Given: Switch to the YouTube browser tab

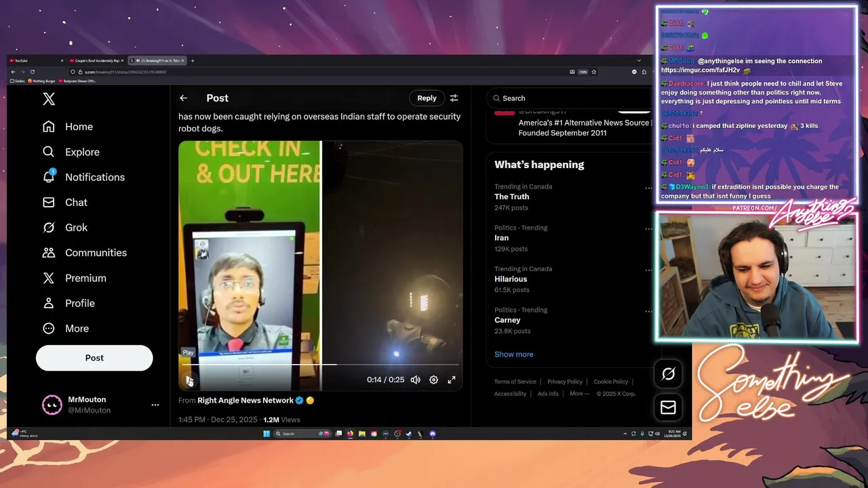Looking at the screenshot, I should pyautogui.click(x=37, y=60).
